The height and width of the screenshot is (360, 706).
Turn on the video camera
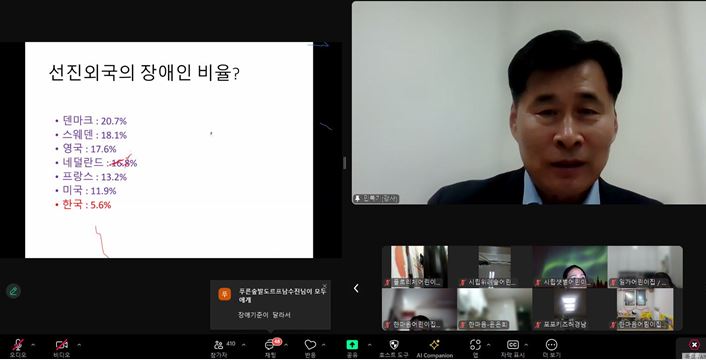pos(62,345)
